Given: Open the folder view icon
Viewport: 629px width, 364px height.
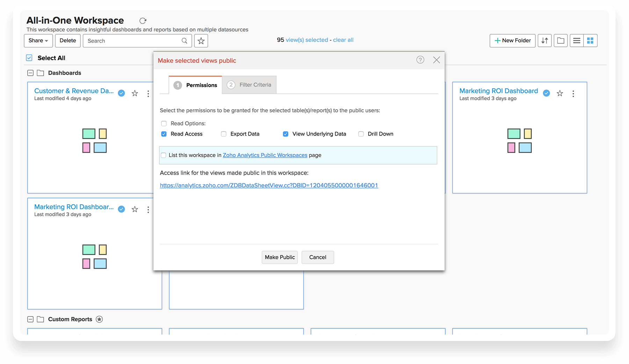Looking at the screenshot, I should point(561,41).
